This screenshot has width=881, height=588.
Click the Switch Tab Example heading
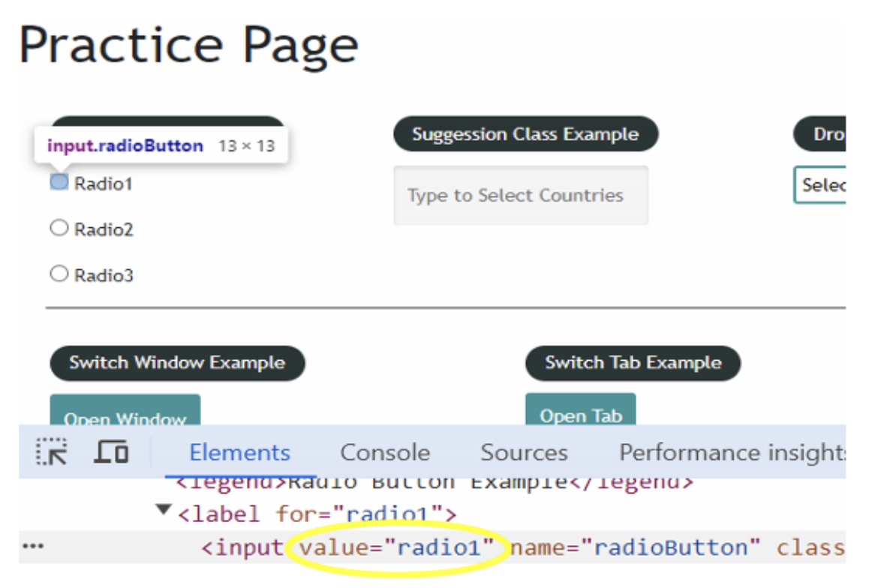pos(633,363)
